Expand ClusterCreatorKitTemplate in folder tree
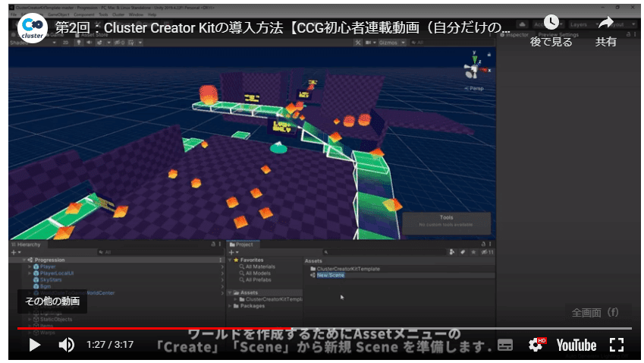The width and height of the screenshot is (644, 363). 236,299
